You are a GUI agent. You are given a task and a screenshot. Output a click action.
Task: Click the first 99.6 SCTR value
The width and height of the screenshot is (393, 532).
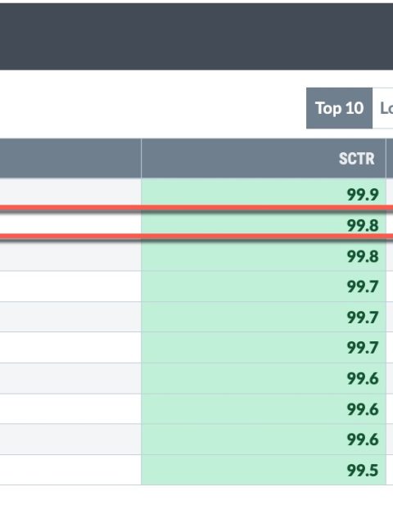tap(363, 378)
